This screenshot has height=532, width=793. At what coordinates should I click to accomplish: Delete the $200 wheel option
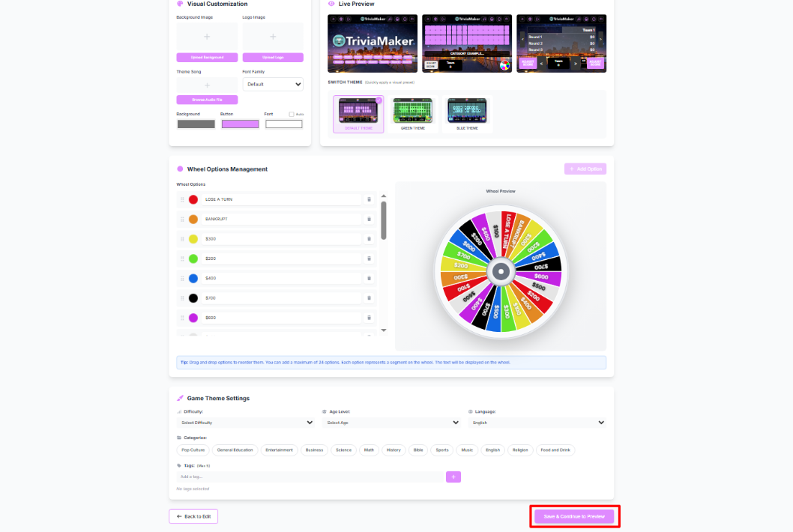point(370,259)
